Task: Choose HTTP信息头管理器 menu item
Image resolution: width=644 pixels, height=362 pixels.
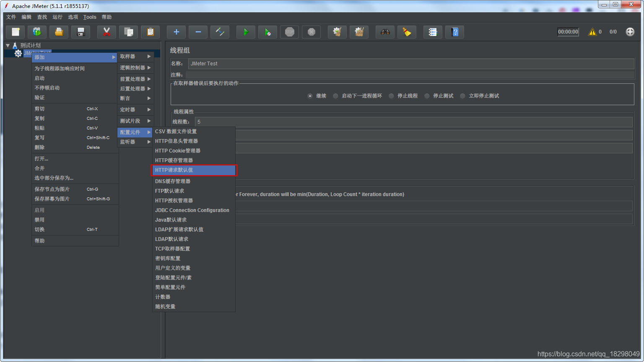Action: (194, 141)
